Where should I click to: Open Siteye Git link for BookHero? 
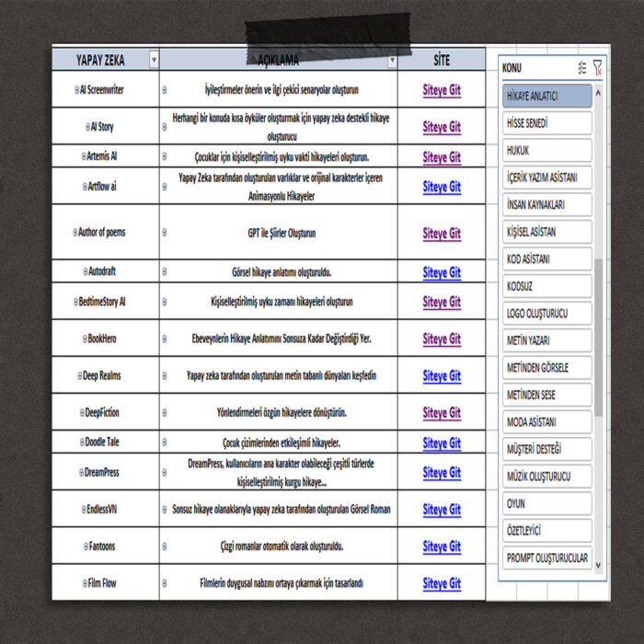[442, 339]
